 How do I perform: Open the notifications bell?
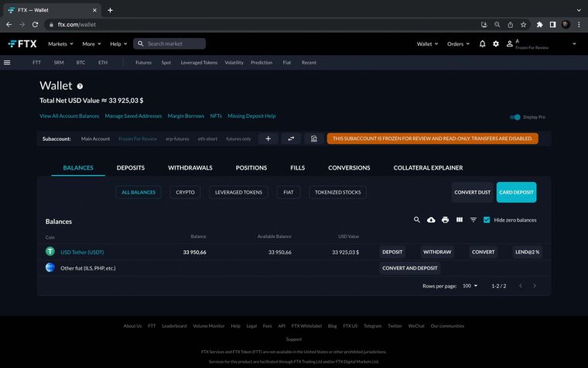[x=482, y=44]
